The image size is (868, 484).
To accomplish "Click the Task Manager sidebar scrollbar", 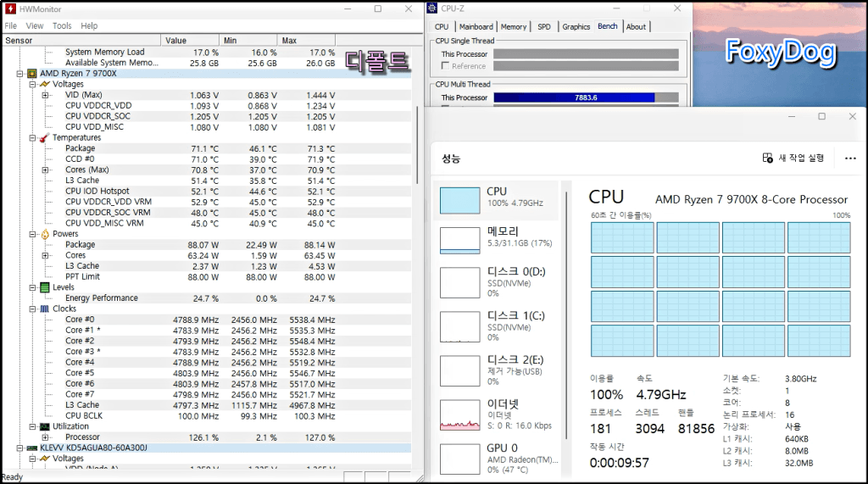I will (x=565, y=315).
